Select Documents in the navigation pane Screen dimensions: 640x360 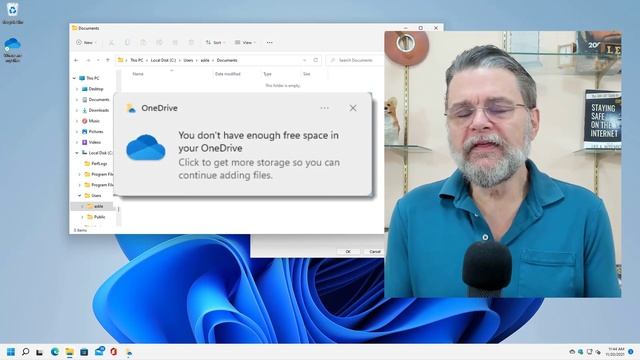tap(96, 100)
